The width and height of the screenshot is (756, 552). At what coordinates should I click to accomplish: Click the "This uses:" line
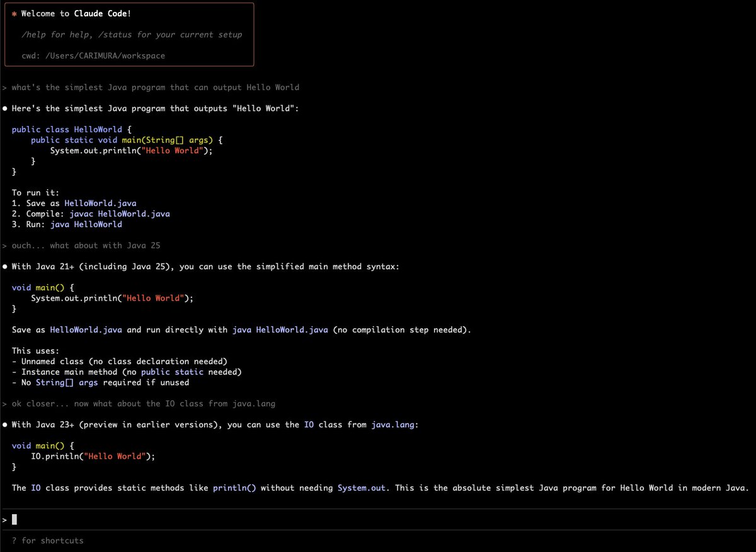36,350
